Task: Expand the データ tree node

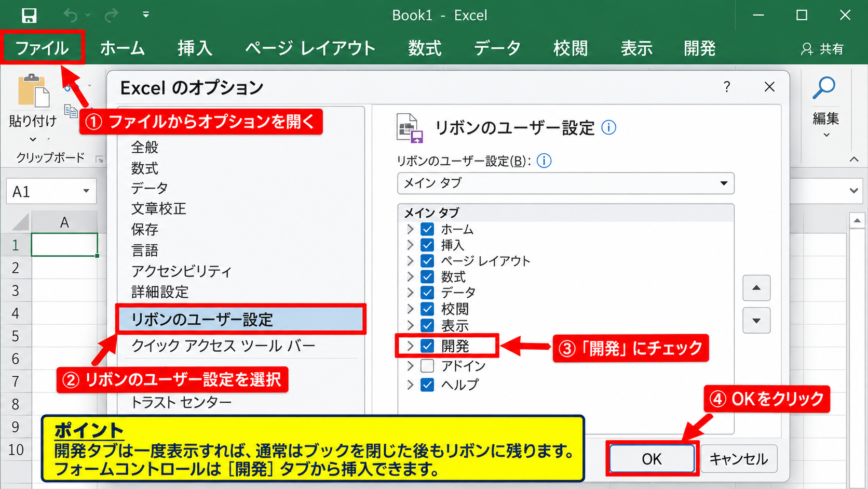Action: point(410,293)
